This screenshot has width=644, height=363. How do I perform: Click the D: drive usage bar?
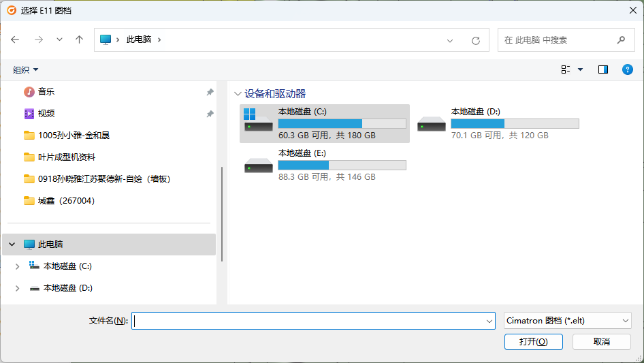515,124
